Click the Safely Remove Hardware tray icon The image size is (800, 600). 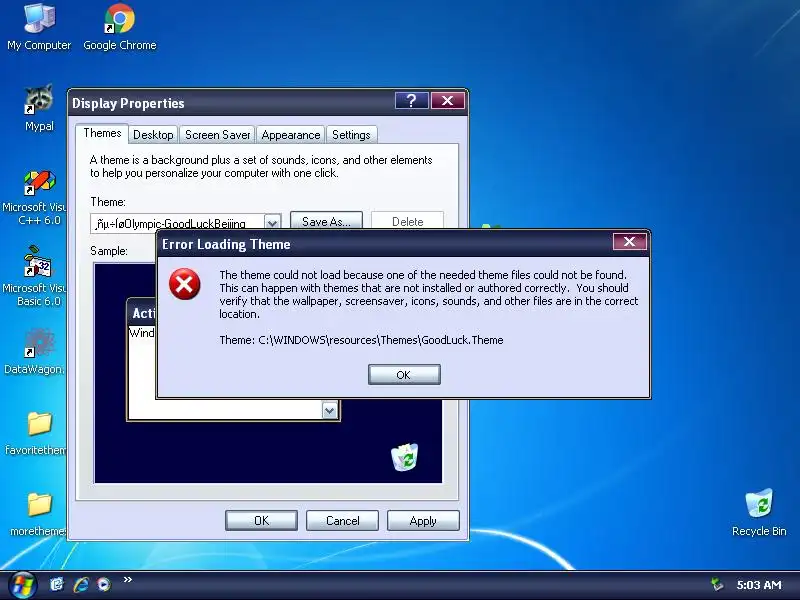tap(717, 585)
